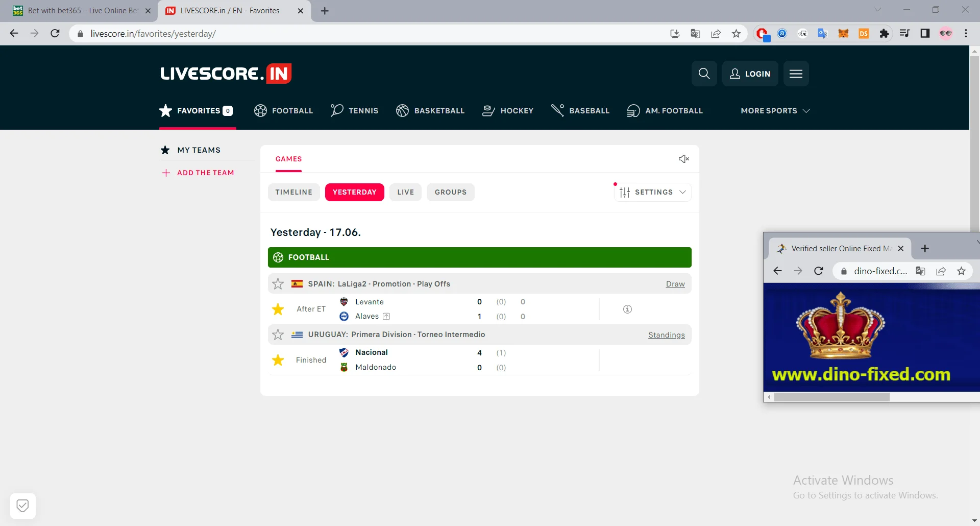Open the browser tab search chevron
This screenshot has height=526, width=980.
(878, 9)
